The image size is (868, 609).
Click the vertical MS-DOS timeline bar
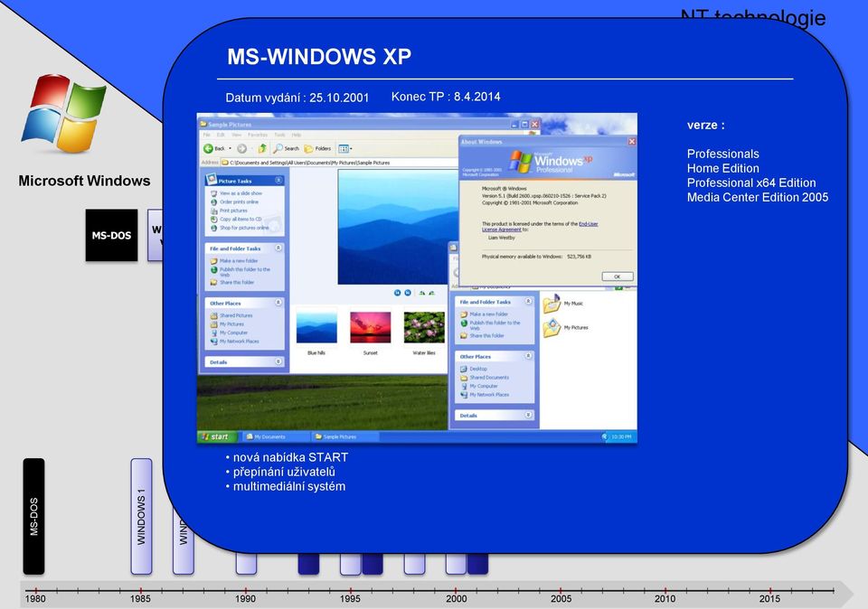click(x=33, y=516)
